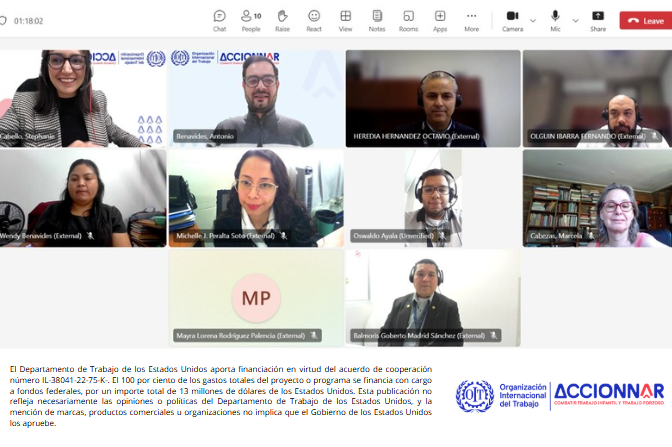Click the name label "HEREDIA HERNANDEZ OCTAVIO (External)"
Image resolution: width=672 pixels, height=447 pixels.
point(416,136)
